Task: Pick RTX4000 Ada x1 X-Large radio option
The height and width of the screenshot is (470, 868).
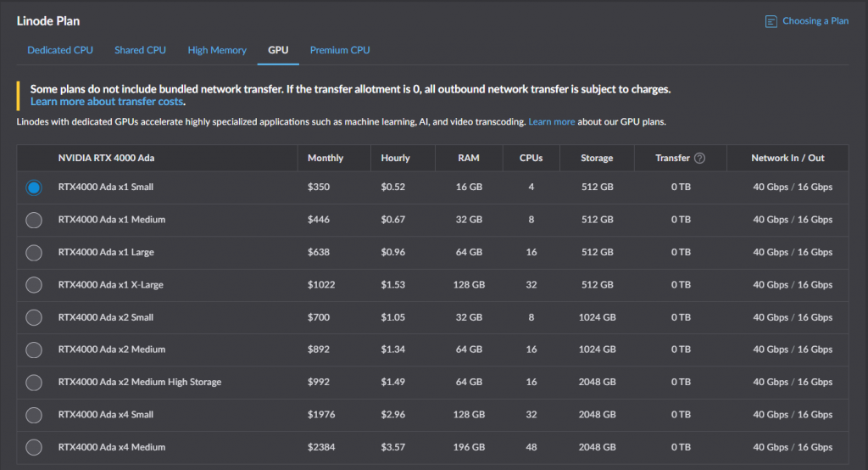Action: (34, 285)
